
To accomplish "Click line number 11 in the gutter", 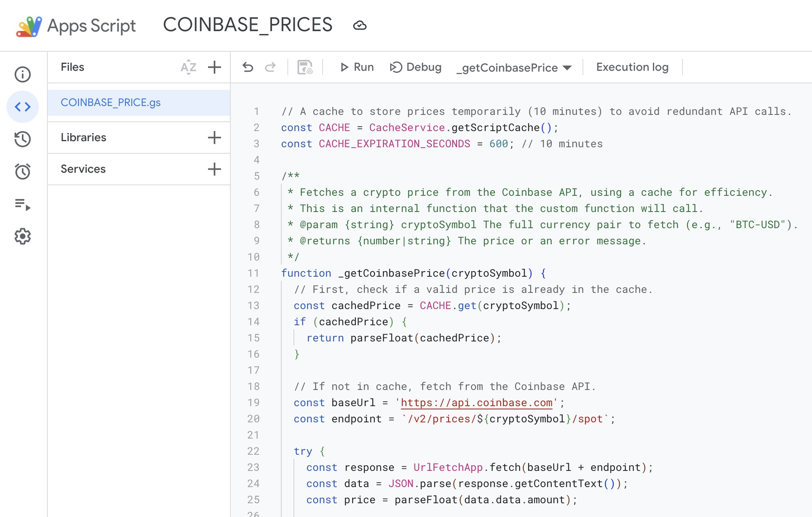I will [253, 273].
